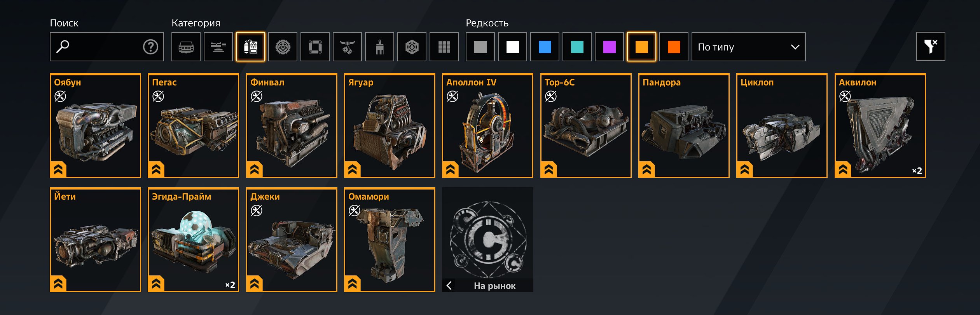Screen dimensions: 980x315
Task: Select the all items grid category icon
Action: click(444, 47)
